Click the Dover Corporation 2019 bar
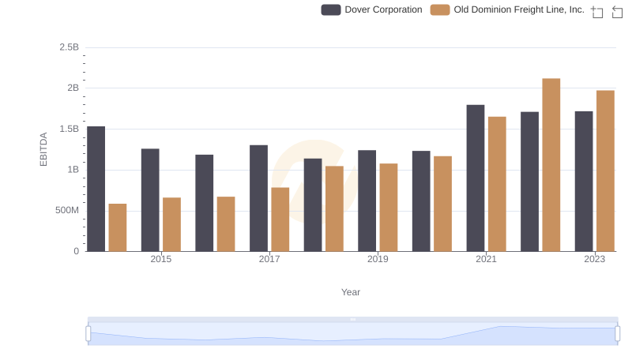 [367, 201]
